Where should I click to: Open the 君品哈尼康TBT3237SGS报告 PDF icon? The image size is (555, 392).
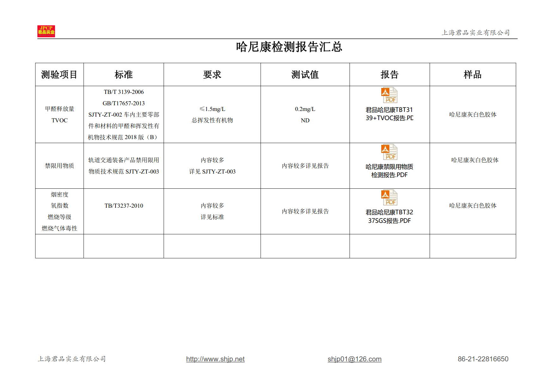389,198
